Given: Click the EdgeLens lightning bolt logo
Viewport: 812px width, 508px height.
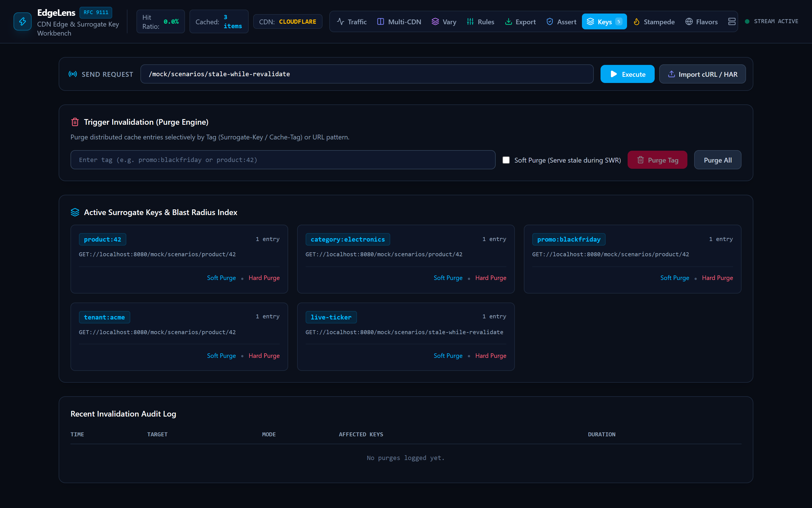Looking at the screenshot, I should click(x=23, y=21).
